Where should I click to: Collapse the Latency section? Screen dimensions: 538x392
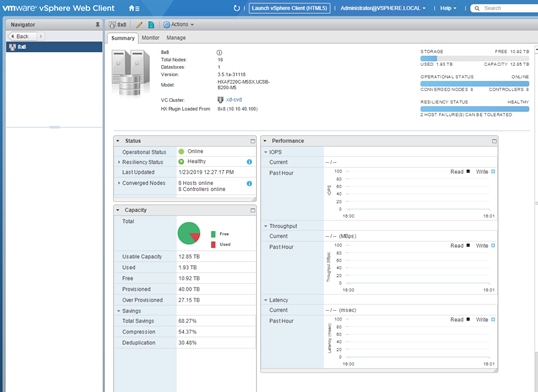266,300
